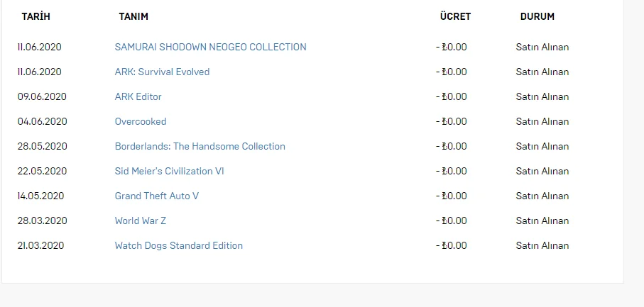Open the SAMURAI SHODOWN NEOGEO COLLECTION link

pos(210,47)
